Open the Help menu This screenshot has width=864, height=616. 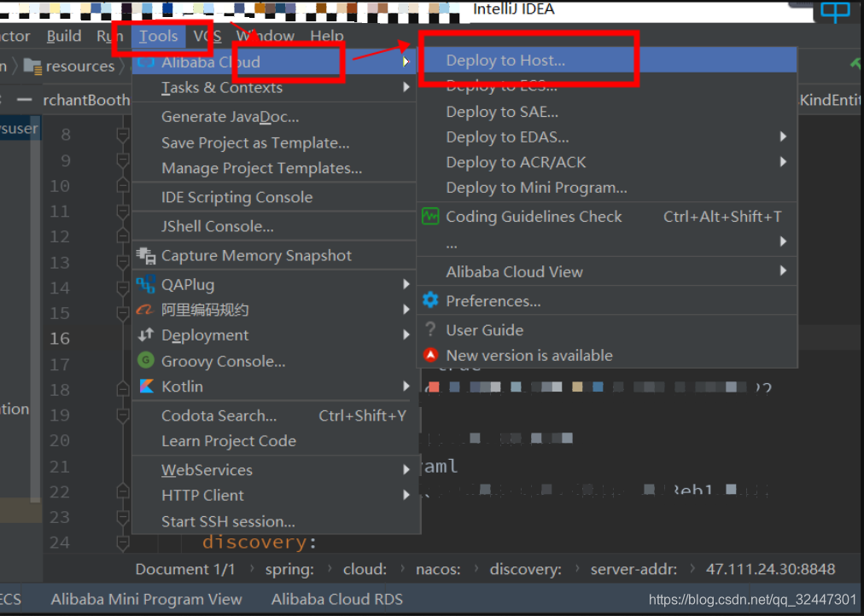[327, 37]
